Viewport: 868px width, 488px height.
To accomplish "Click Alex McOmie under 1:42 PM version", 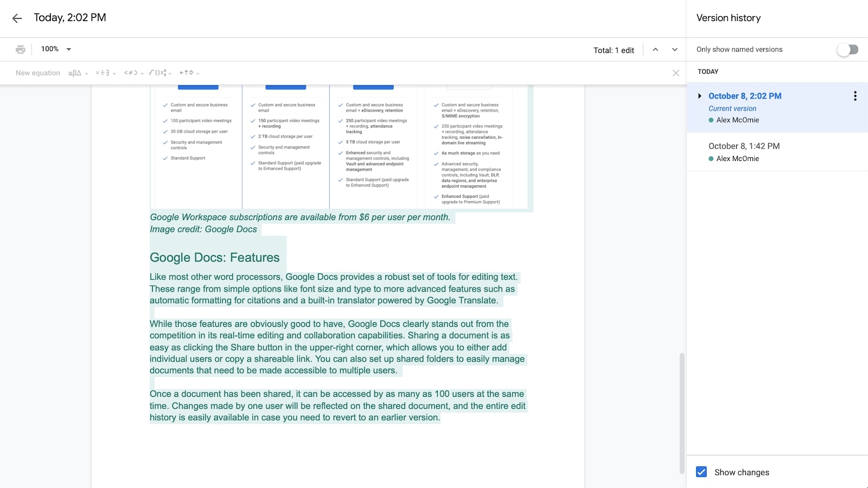I will coord(737,158).
